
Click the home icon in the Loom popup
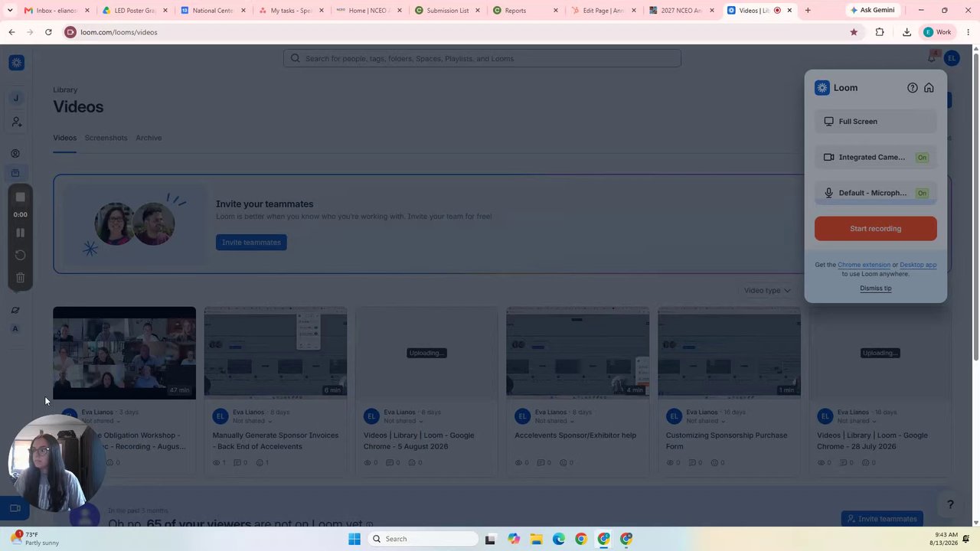coord(929,88)
